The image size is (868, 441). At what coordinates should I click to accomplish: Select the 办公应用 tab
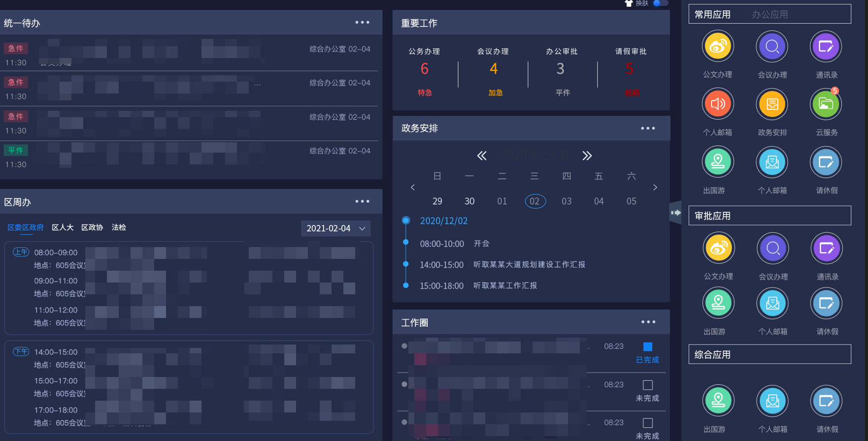(770, 14)
